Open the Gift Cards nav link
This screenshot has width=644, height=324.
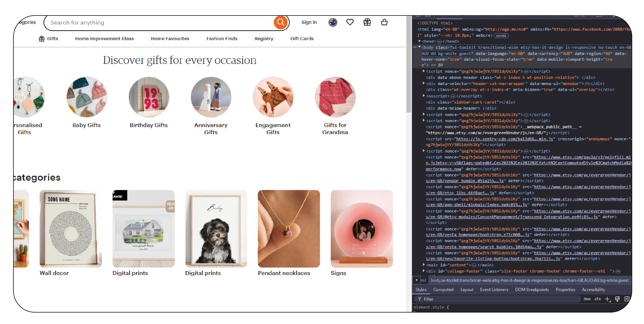(x=302, y=38)
